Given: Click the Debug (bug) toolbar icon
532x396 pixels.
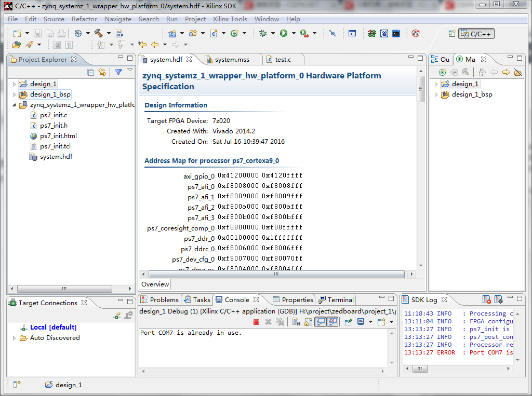Looking at the screenshot, I should [262, 33].
